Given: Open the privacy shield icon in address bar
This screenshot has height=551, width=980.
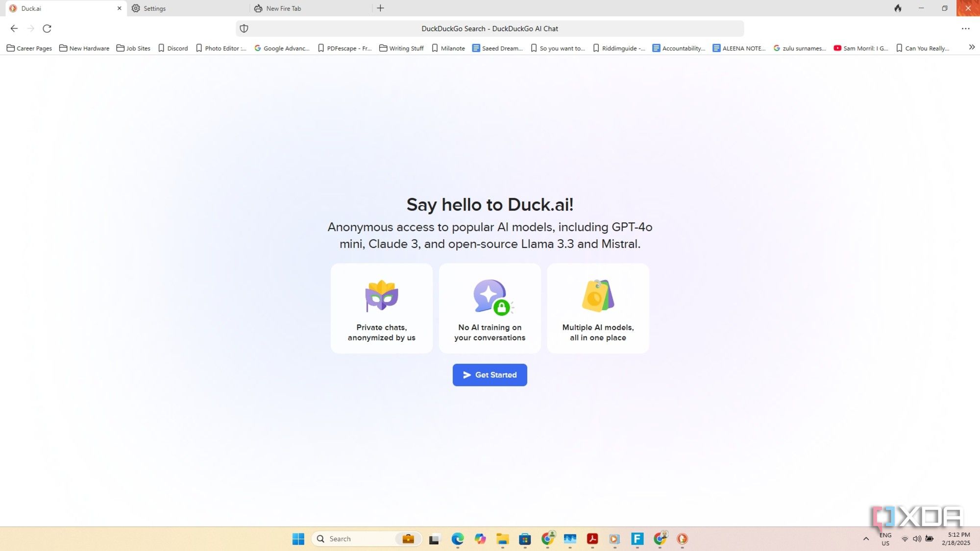Looking at the screenshot, I should [244, 28].
